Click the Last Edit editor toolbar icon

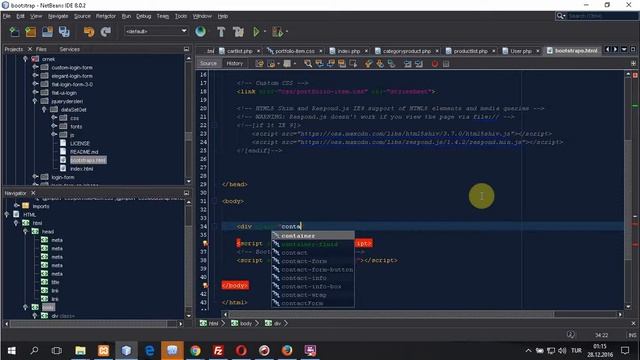coord(260,64)
